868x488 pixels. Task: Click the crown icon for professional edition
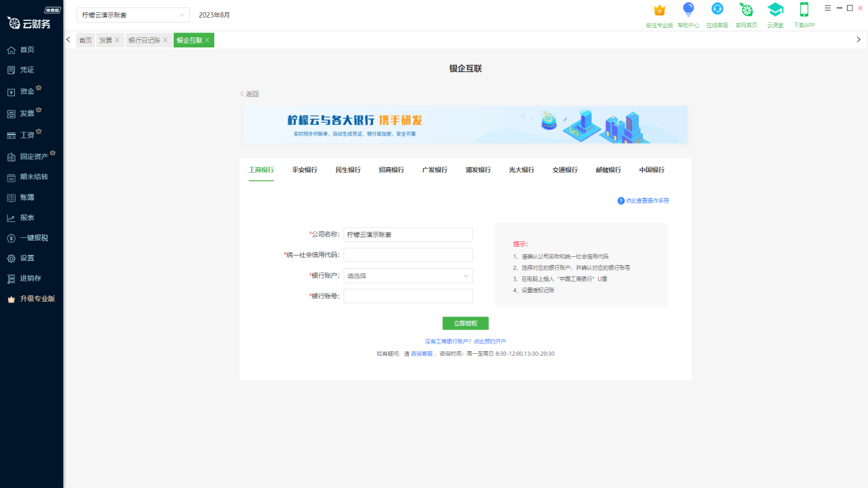659,10
